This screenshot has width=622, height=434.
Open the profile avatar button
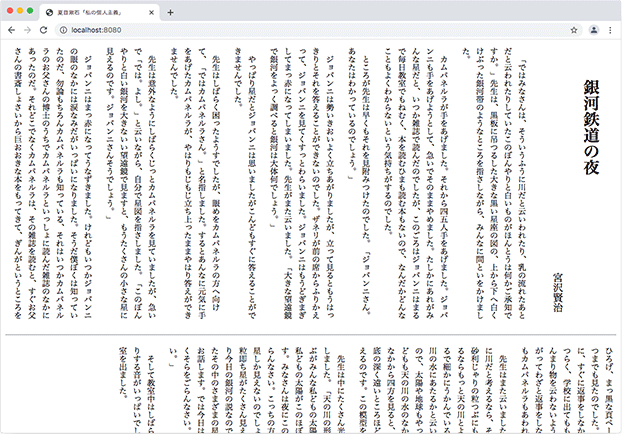[593, 30]
